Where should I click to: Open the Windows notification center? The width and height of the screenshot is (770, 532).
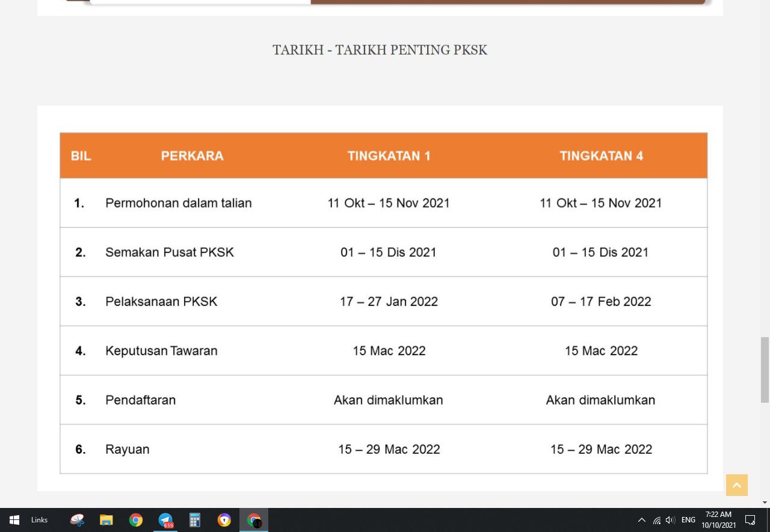tap(750, 520)
